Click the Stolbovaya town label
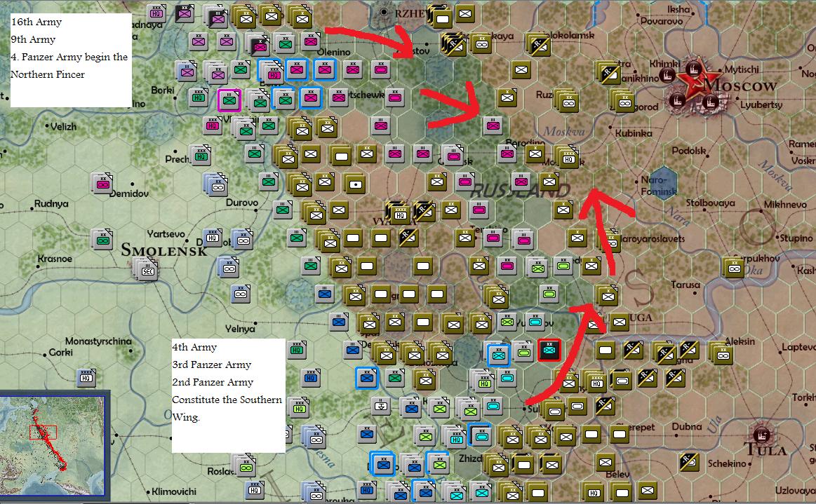 710,203
